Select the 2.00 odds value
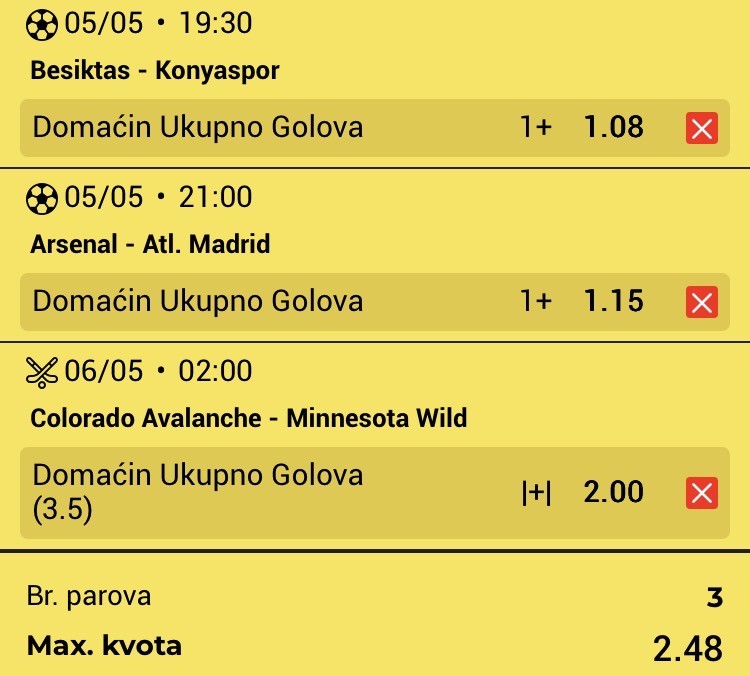Screen dimensions: 750x676 (613, 492)
